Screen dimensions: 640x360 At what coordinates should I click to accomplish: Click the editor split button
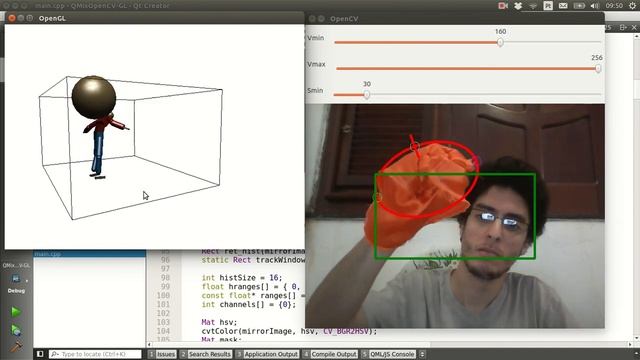click(623, 27)
